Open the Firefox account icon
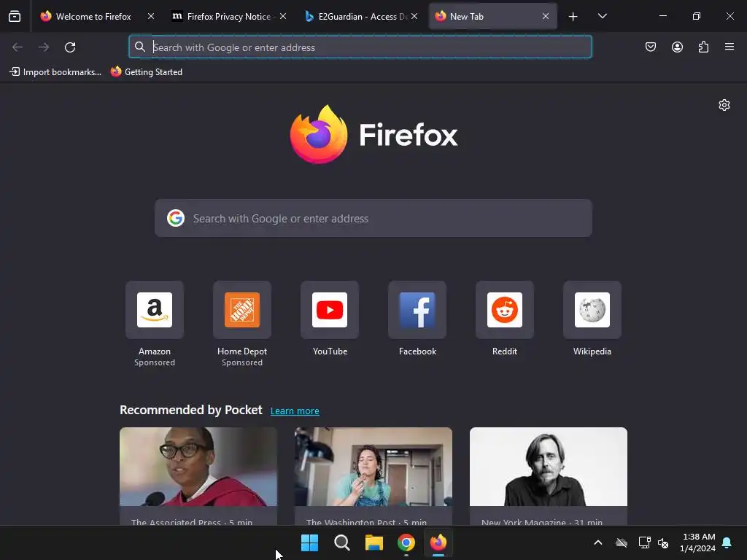The width and height of the screenshot is (747, 560). 677,47
